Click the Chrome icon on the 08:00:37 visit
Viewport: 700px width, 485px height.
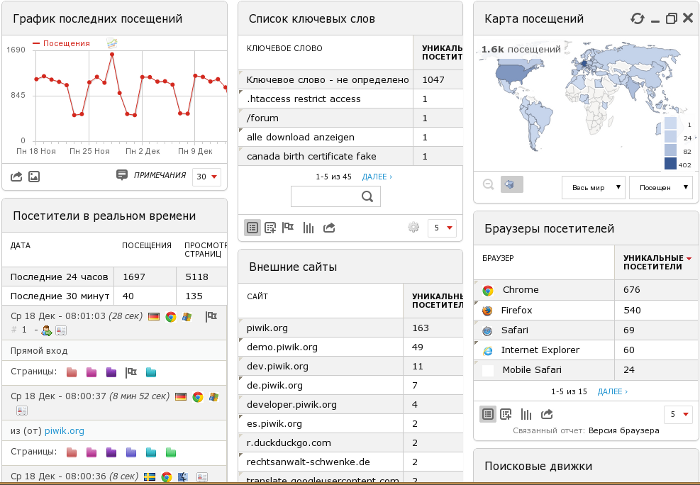tap(198, 397)
